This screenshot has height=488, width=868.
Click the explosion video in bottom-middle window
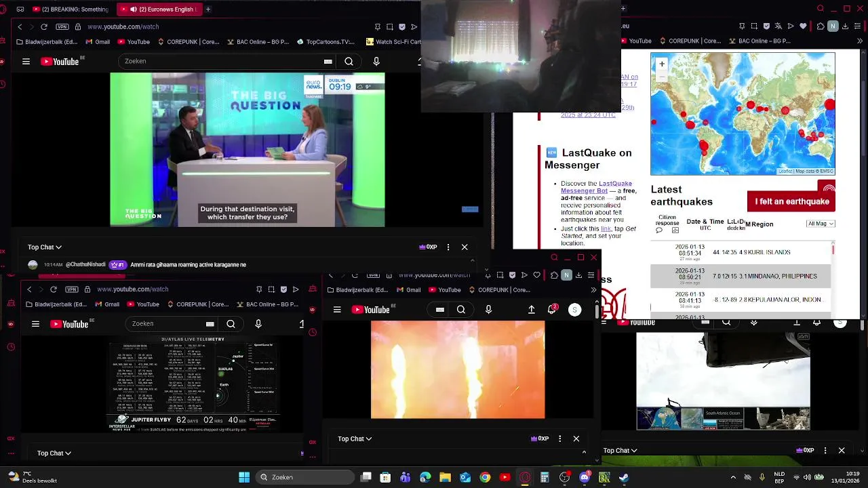pos(458,370)
